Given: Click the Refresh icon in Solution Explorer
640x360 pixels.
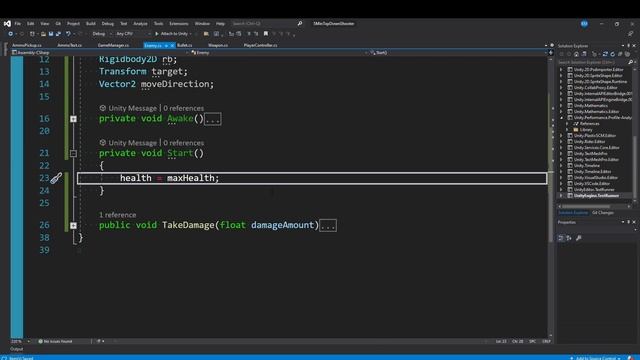Looking at the screenshot, I should [x=612, y=54].
